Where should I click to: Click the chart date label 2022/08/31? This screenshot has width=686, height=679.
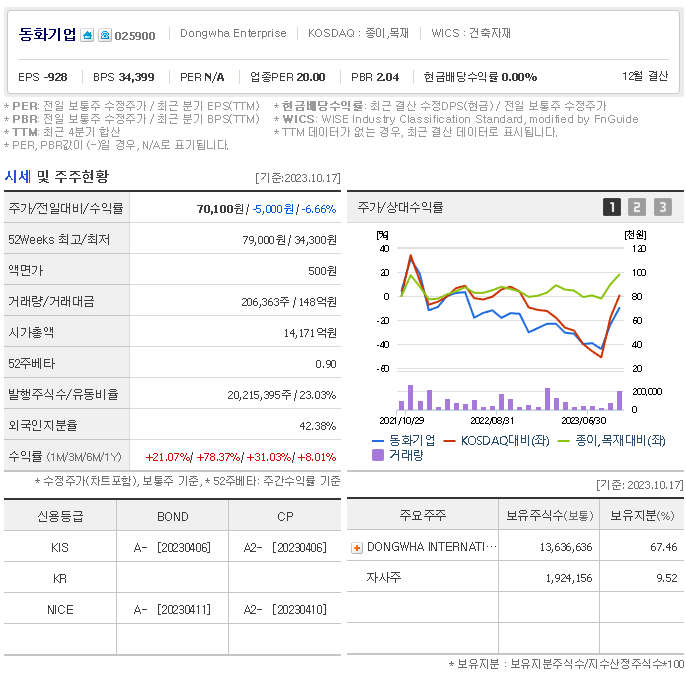[x=492, y=421]
